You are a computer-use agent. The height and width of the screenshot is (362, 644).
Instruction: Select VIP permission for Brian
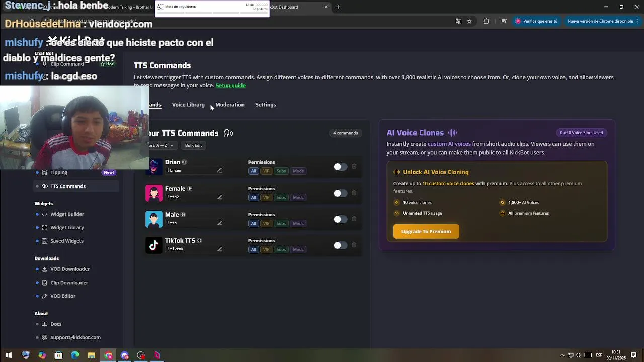click(266, 171)
